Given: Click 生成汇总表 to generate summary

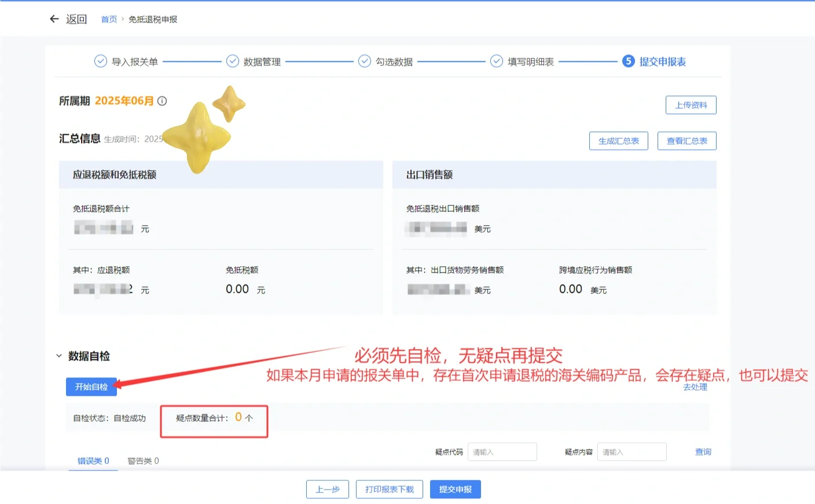Looking at the screenshot, I should coord(618,141).
